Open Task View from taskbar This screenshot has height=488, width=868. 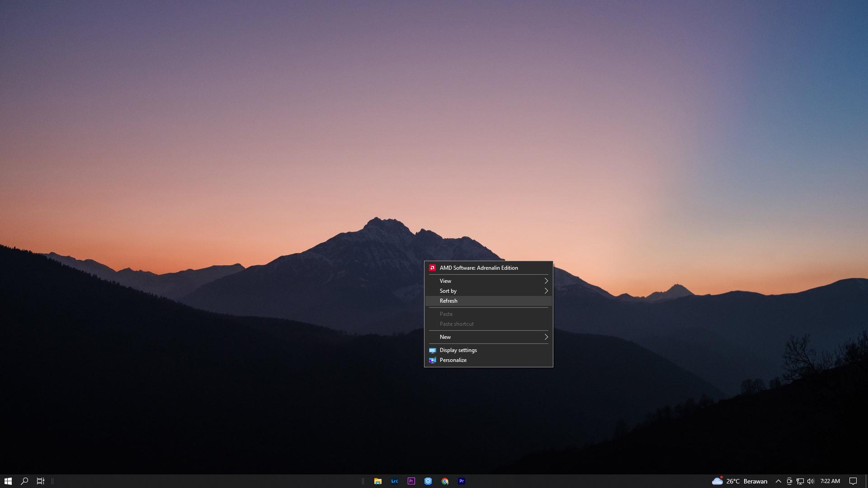point(40,481)
